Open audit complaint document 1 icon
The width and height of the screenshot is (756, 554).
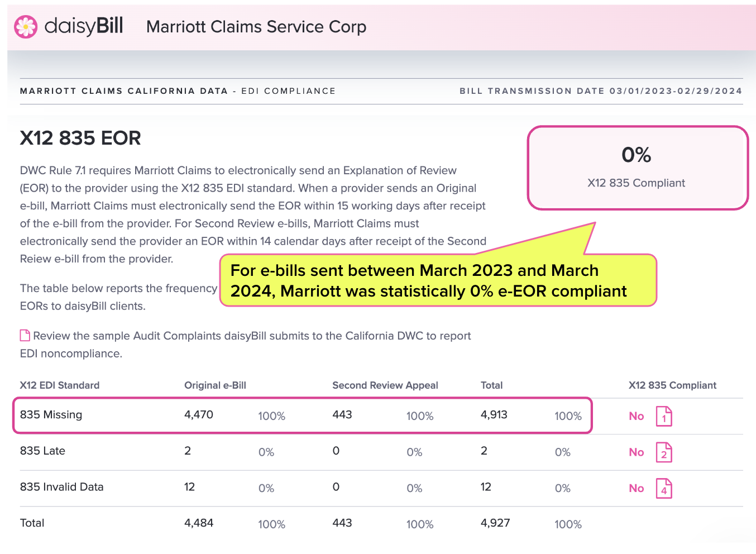[x=664, y=416]
